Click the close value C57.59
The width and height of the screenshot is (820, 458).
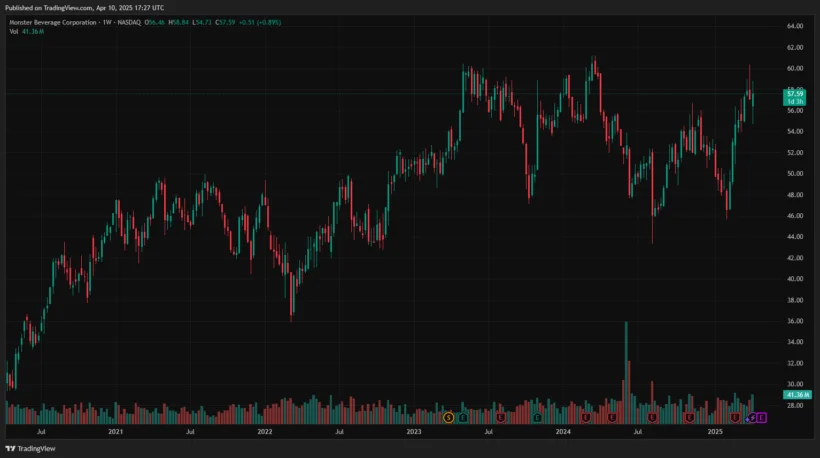pos(225,22)
